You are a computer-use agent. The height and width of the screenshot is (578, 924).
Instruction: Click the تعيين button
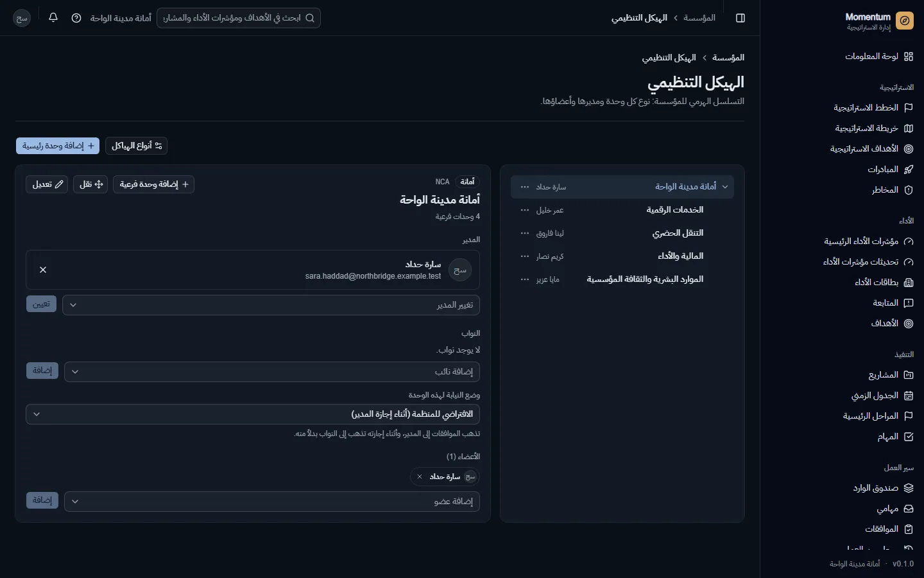[x=41, y=304]
